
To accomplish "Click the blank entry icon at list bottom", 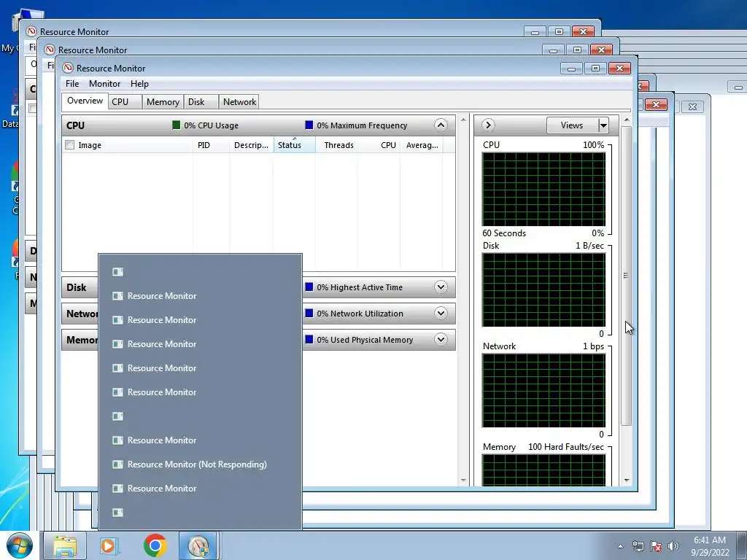I will point(117,513).
